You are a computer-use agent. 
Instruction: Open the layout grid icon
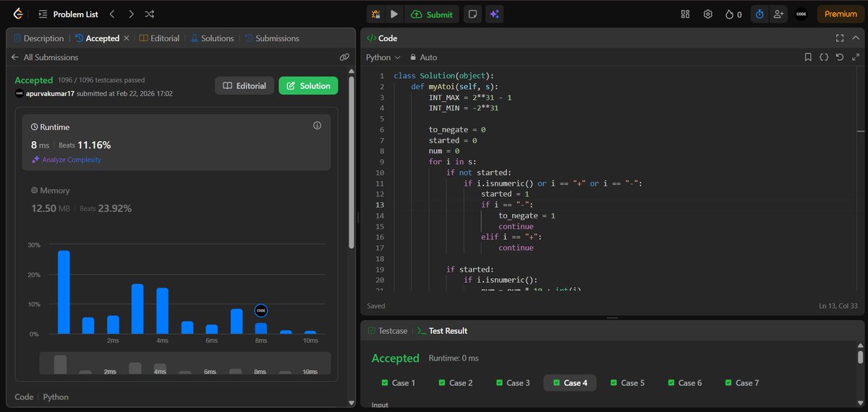(x=686, y=14)
